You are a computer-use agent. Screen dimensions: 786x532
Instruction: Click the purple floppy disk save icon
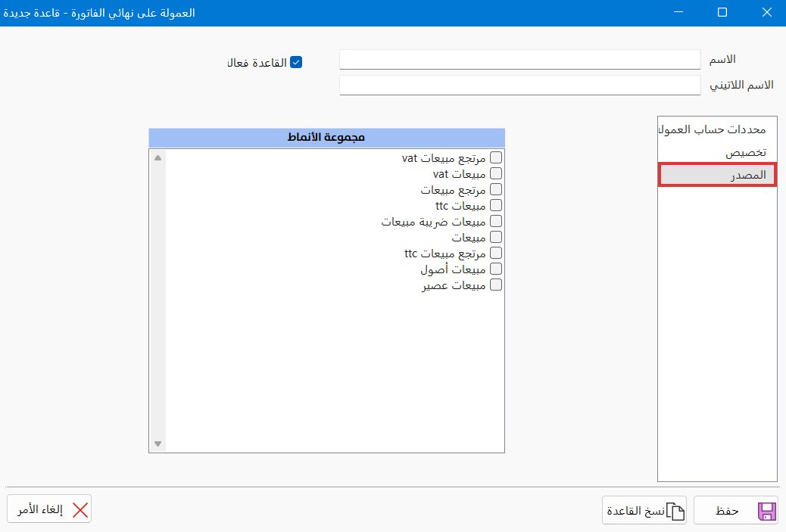[x=767, y=511]
